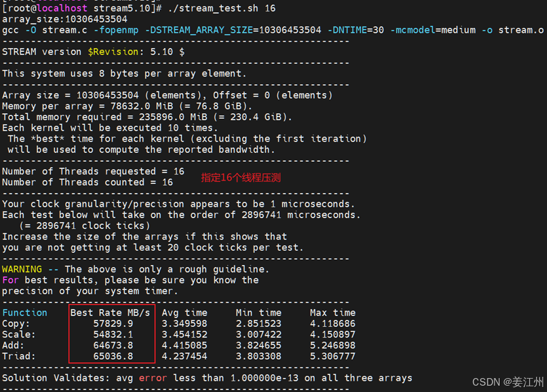This screenshot has width=547, height=392.
Task: Click Triad max time 5.306777
Action: [x=333, y=356]
